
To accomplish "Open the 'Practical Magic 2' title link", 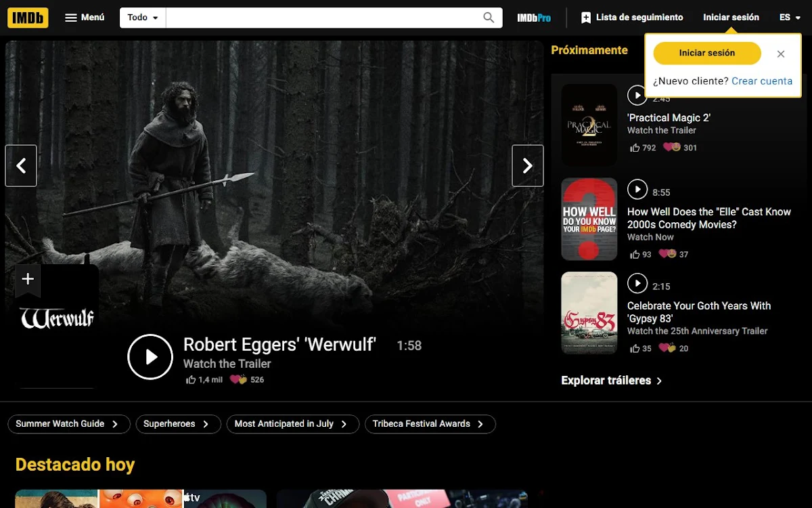I will tap(669, 118).
